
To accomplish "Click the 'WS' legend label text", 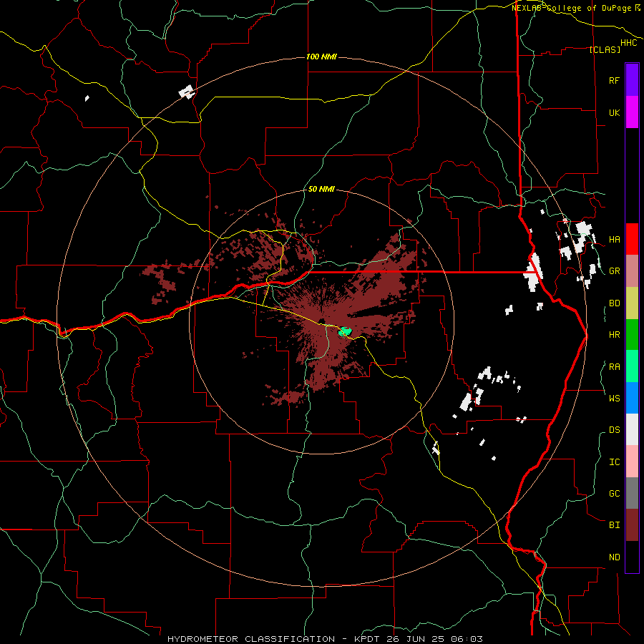I will coord(614,398).
